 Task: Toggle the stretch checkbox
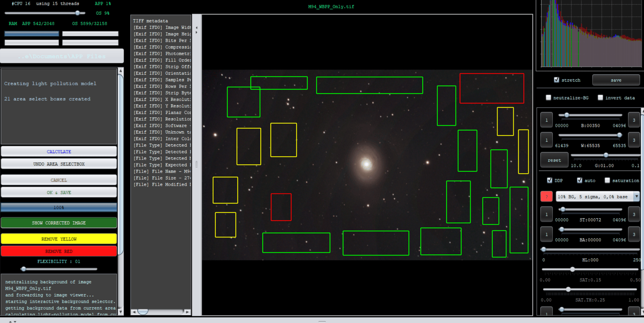[556, 80]
